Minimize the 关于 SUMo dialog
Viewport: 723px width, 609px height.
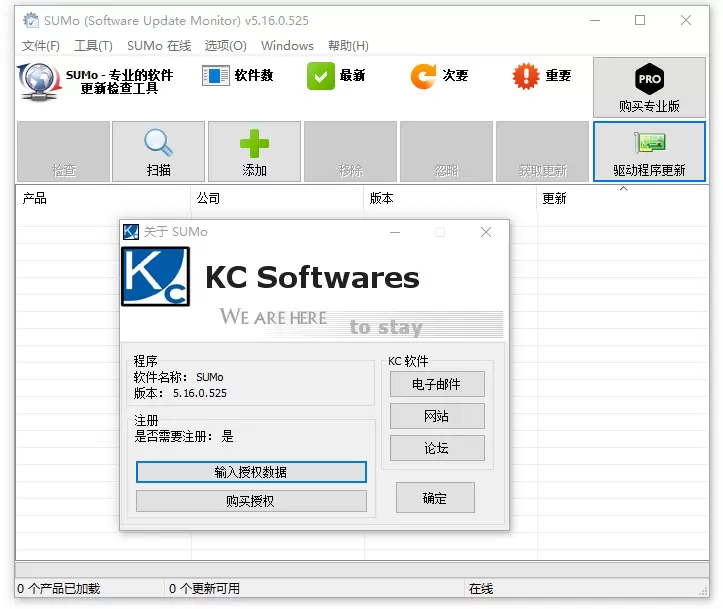pos(395,232)
